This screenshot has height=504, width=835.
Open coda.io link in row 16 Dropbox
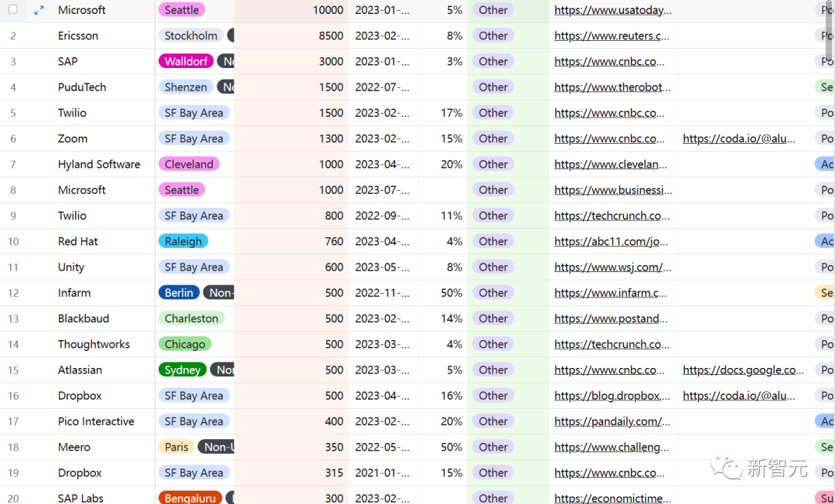tap(738, 396)
